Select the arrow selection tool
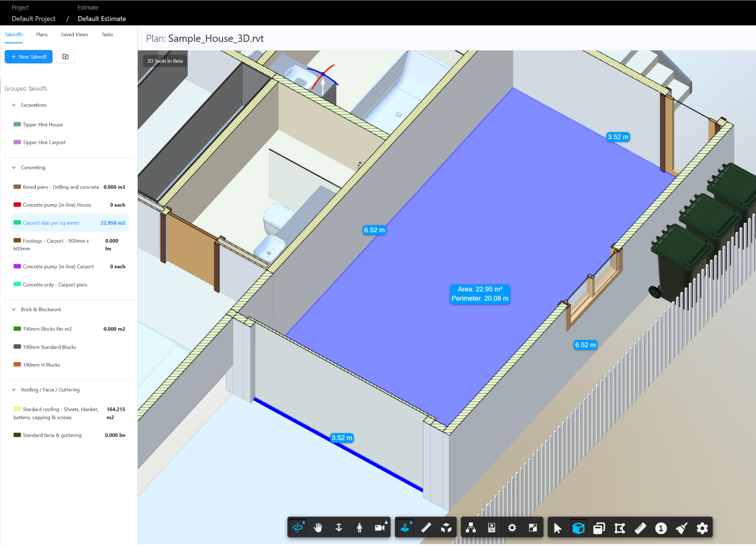This screenshot has width=756, height=546. coord(557,528)
